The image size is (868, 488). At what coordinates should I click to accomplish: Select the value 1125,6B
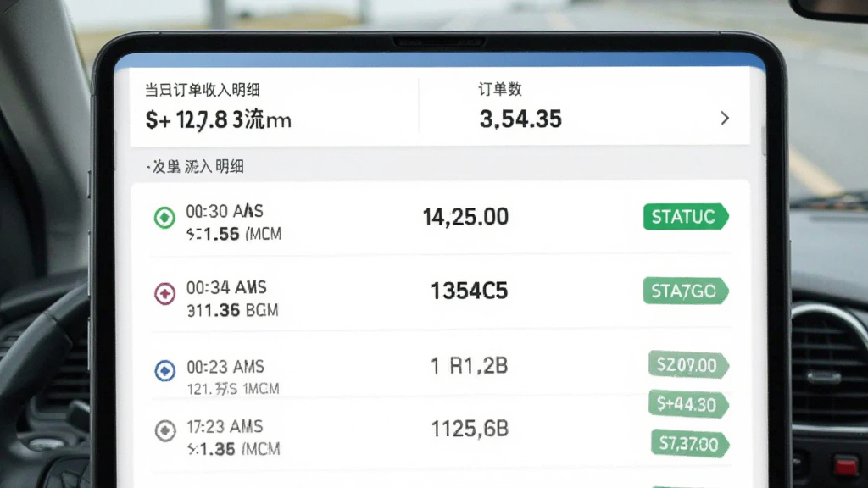[x=470, y=429]
